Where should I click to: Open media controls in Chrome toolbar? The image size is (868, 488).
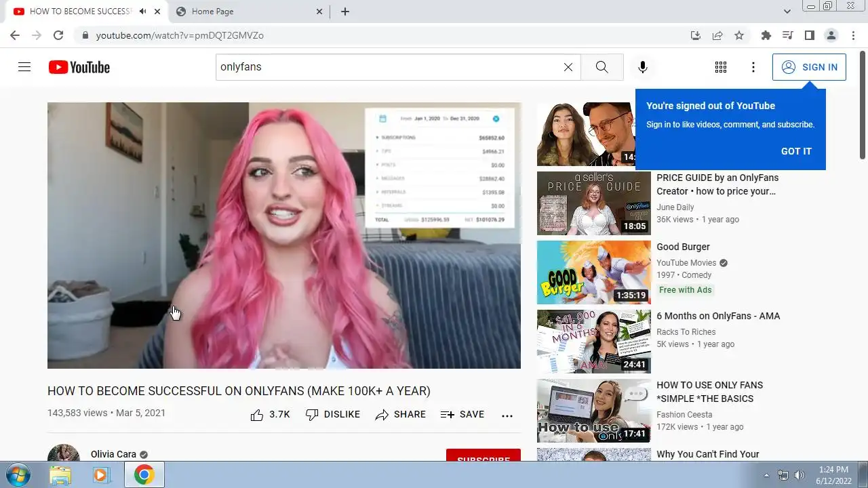[787, 35]
